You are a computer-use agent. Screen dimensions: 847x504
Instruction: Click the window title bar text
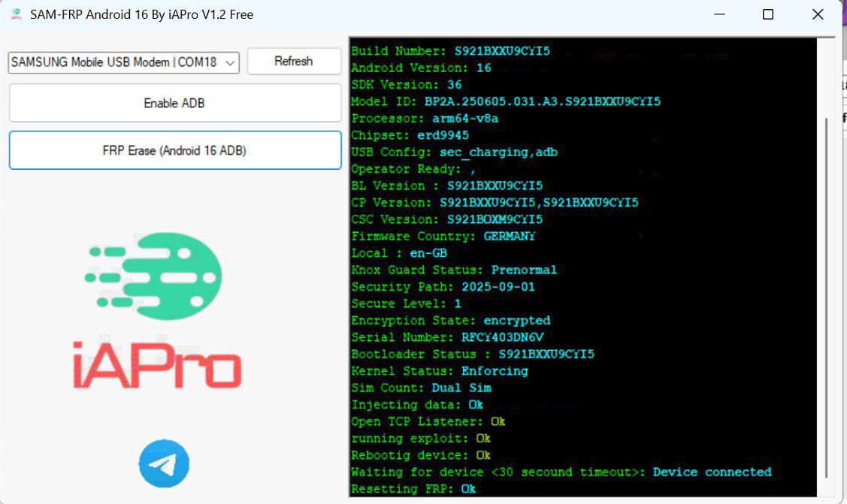tap(141, 14)
